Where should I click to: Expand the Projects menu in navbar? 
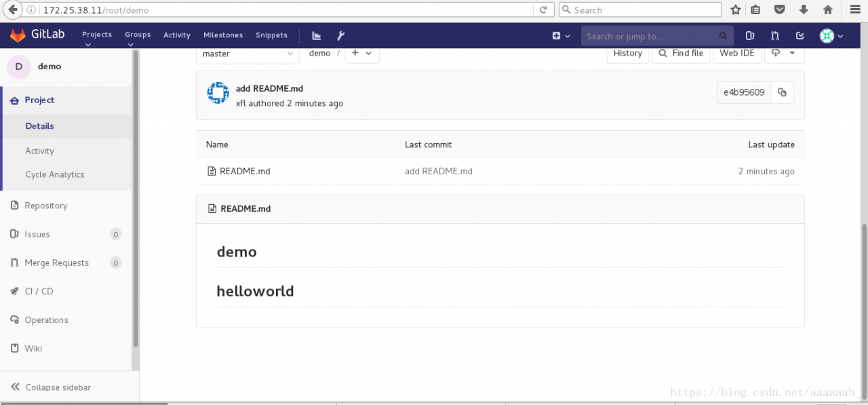click(x=97, y=38)
